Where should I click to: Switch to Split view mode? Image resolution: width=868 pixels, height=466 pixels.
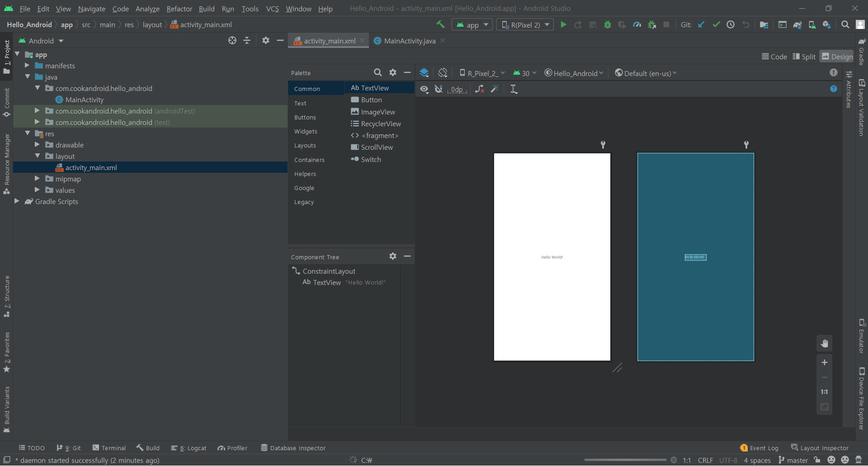coord(804,57)
